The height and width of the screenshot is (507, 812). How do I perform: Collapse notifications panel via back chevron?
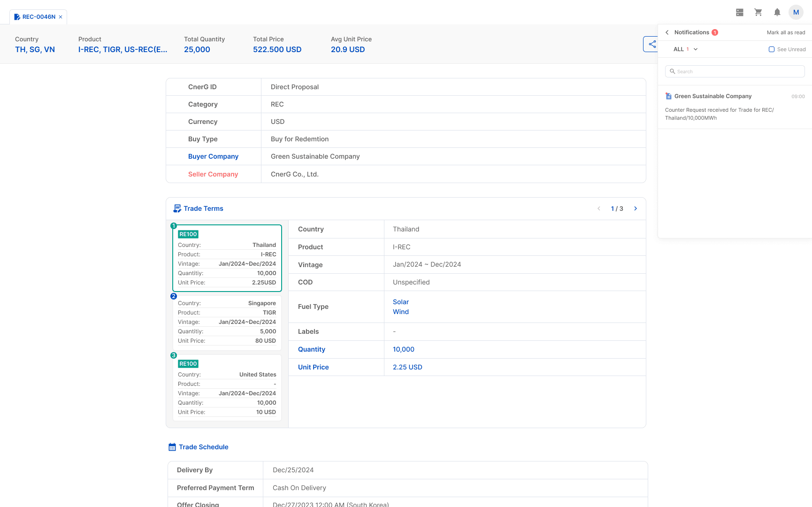667,32
